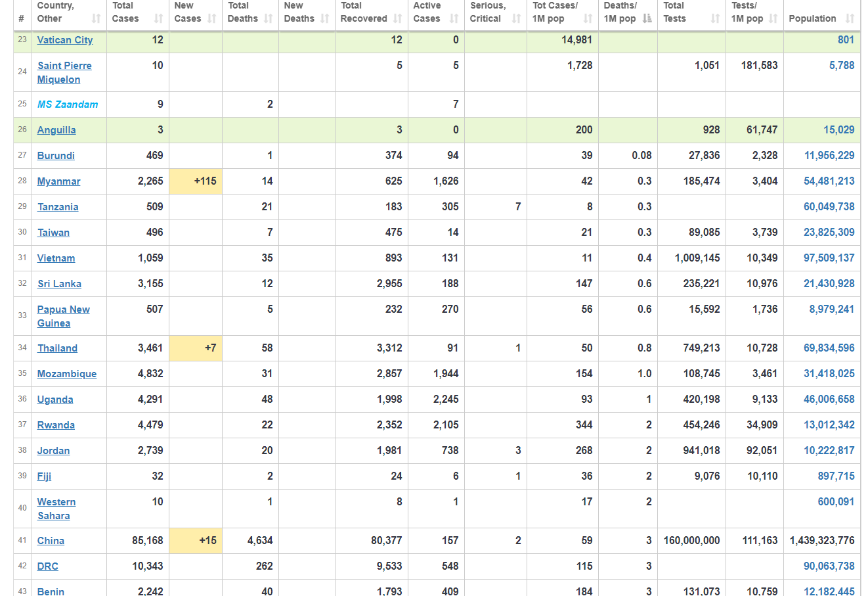The width and height of the screenshot is (868, 596).
Task: Open population link 5,788
Action: 842,66
